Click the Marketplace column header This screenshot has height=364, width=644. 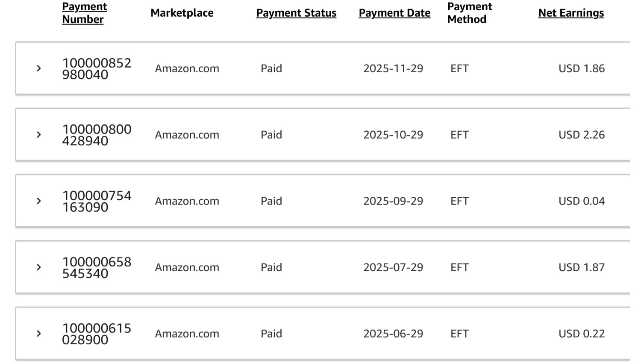pyautogui.click(x=182, y=13)
